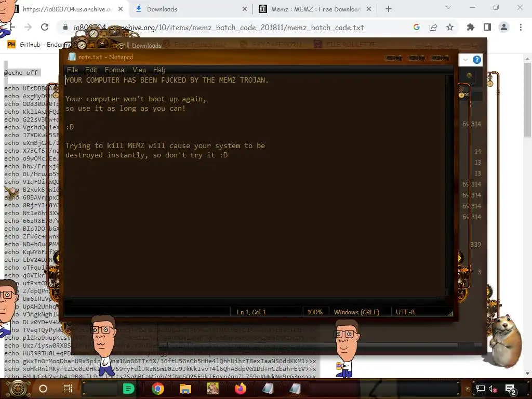
Task: Open Notepad's Help menu
Action: tap(160, 70)
